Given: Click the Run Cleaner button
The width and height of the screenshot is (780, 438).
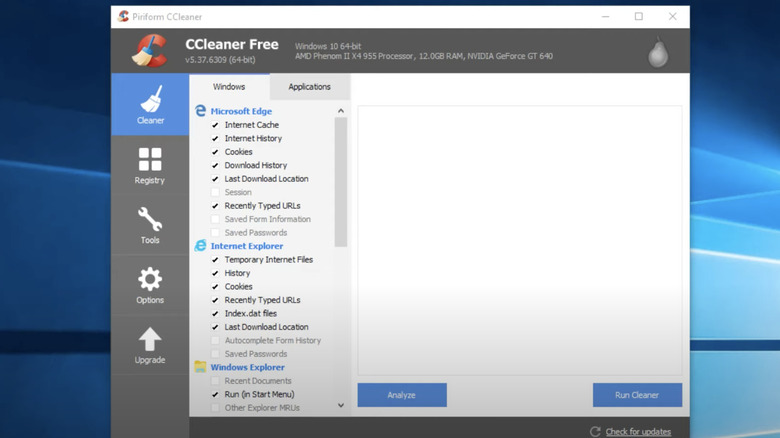Looking at the screenshot, I should [x=637, y=395].
